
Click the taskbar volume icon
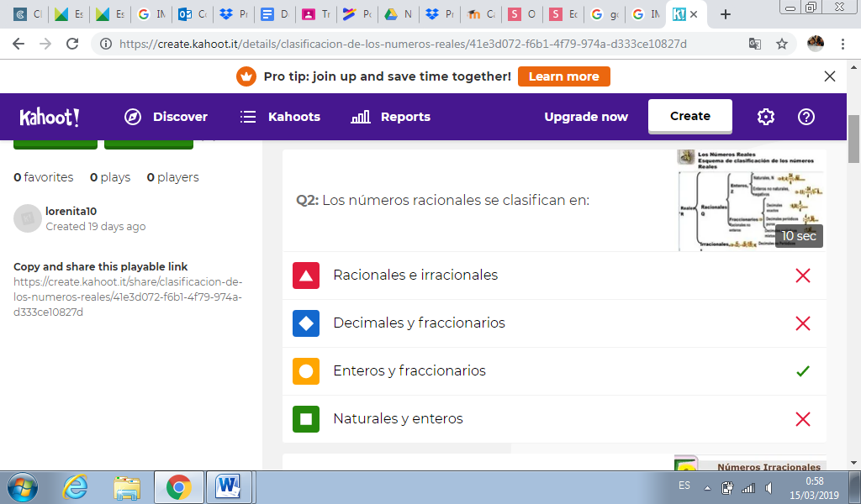(x=769, y=487)
